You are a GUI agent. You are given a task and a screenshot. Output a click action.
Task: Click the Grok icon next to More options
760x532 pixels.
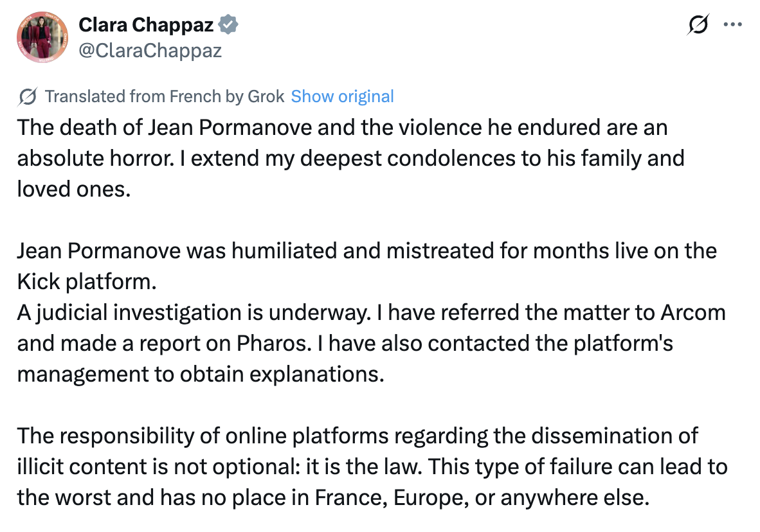[698, 24]
